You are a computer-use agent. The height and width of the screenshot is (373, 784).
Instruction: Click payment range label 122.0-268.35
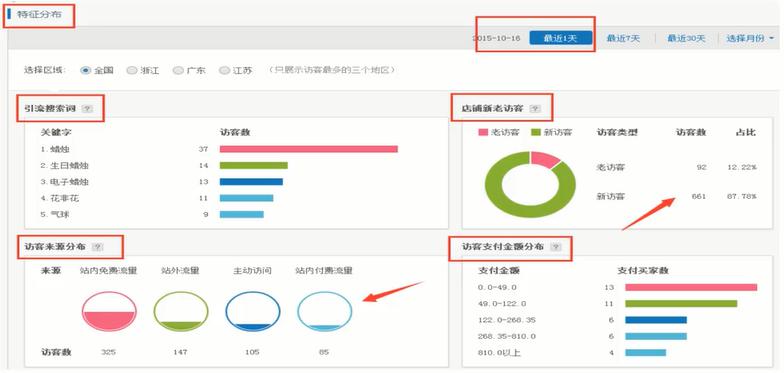[x=507, y=320]
